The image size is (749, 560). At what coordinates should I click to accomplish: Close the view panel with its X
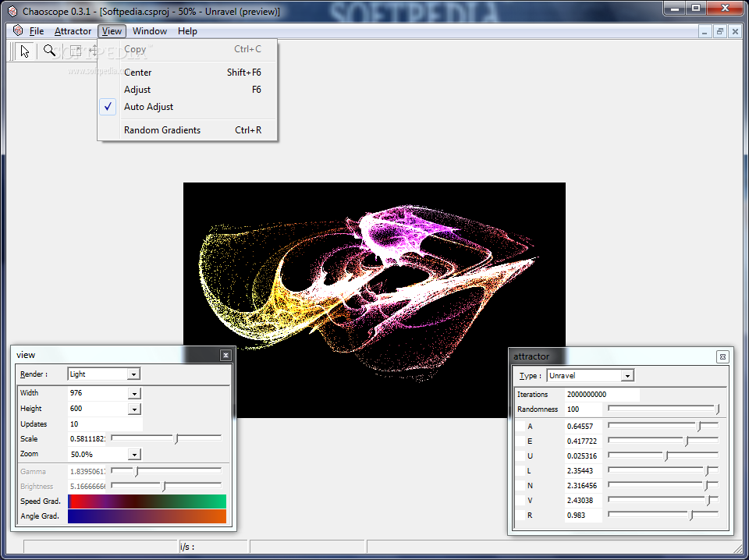coord(226,355)
